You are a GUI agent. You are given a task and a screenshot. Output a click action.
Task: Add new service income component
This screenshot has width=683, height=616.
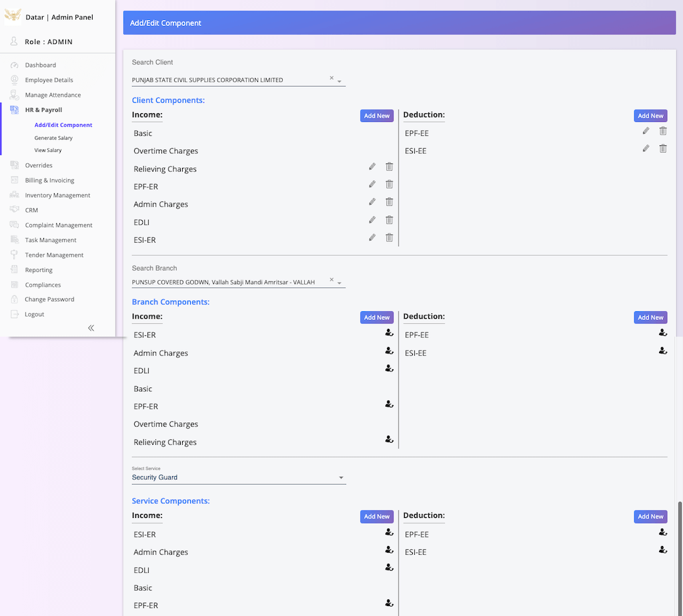pos(377,516)
